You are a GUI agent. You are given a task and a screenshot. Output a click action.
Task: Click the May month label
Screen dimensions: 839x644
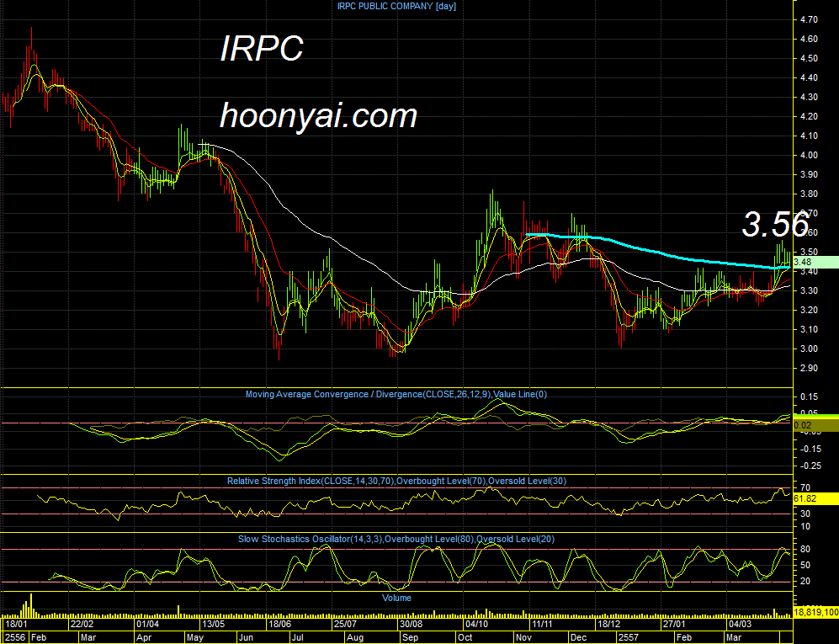click(195, 637)
